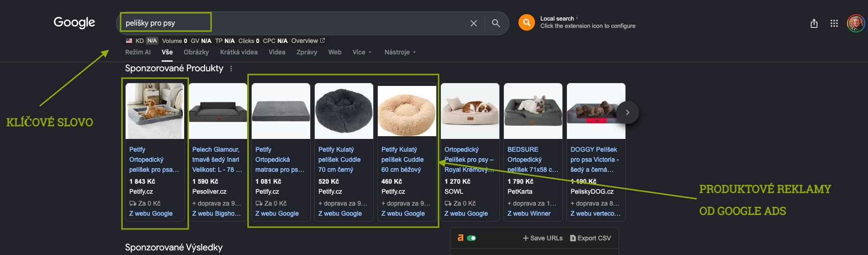Click 'Z webu Bigsho…' link
Image resolution: width=868 pixels, height=255 pixels.
(217, 213)
